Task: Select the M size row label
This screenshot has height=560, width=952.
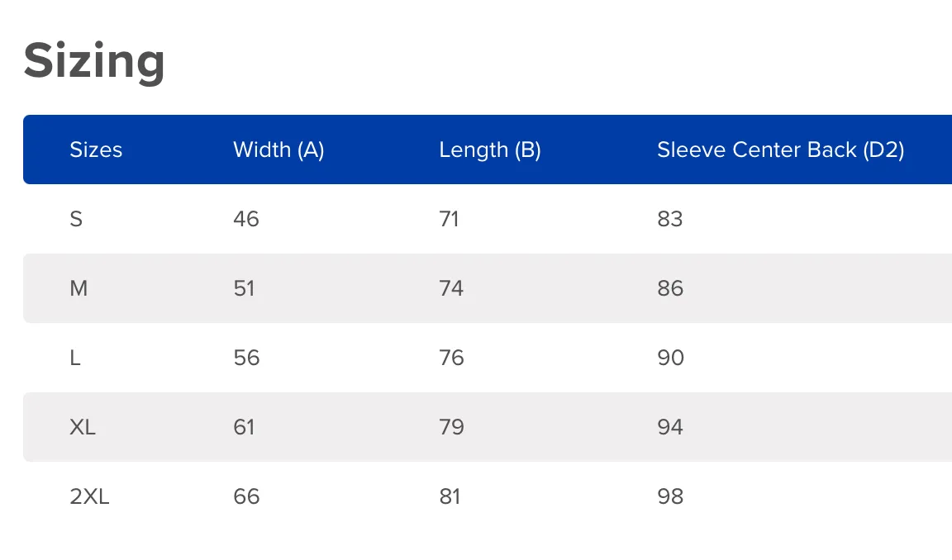Action: point(79,288)
